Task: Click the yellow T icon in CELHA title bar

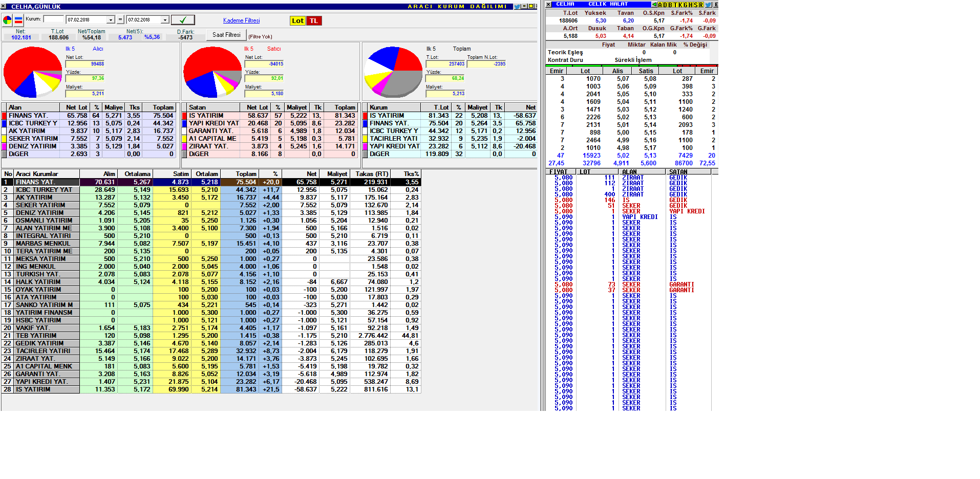Action: point(675,5)
